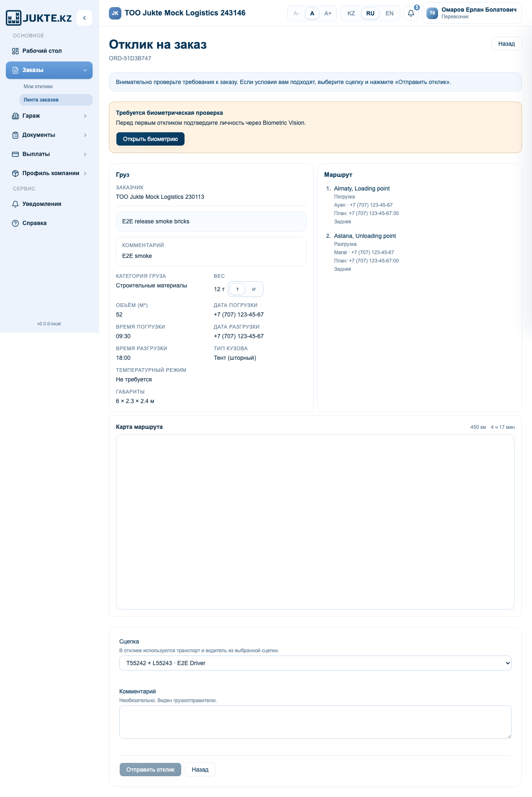Image resolution: width=532 pixels, height=797 pixels.
Task: Open the Документы section label
Action: point(39,135)
